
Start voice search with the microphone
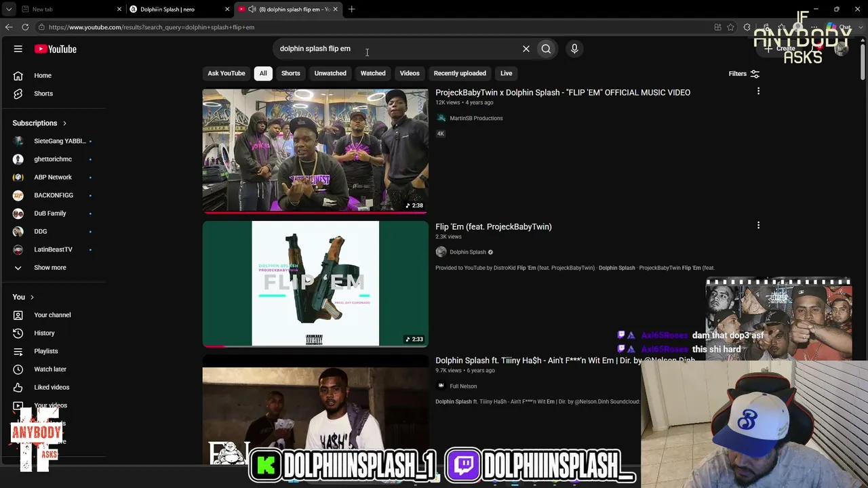click(x=574, y=49)
